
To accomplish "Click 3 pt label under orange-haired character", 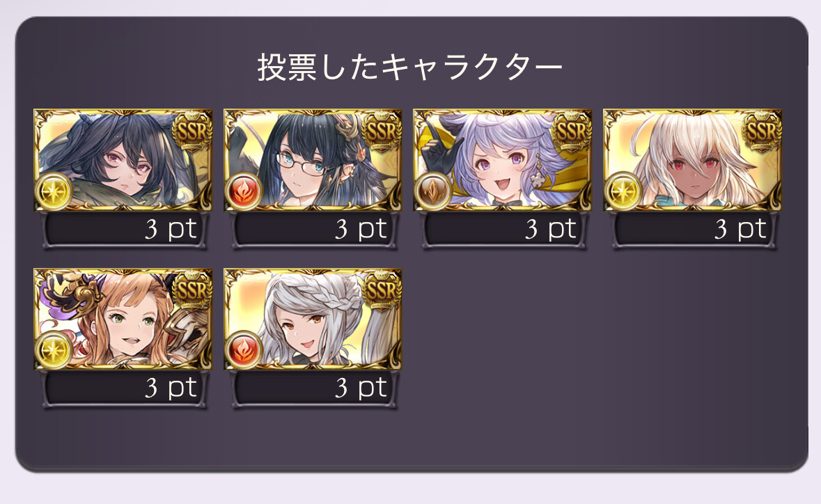I will point(171,388).
